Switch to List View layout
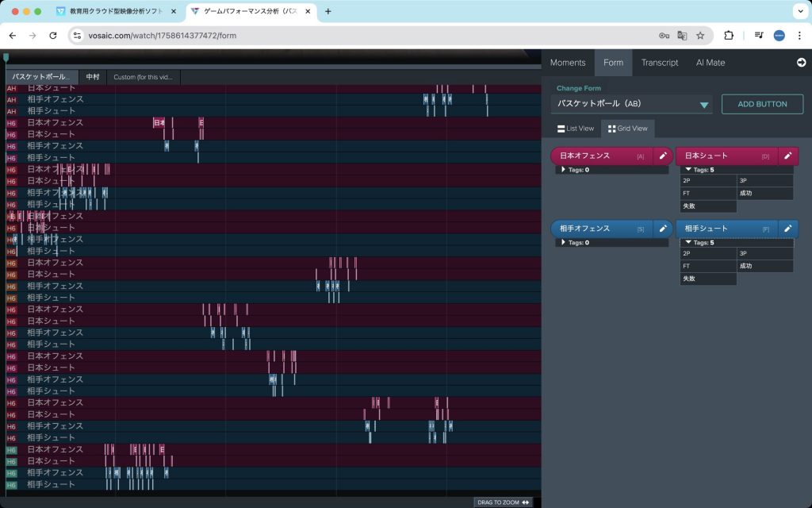This screenshot has width=812, height=508. (x=576, y=128)
